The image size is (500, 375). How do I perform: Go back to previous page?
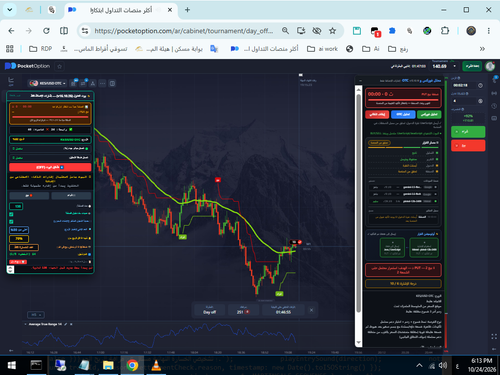[11, 31]
